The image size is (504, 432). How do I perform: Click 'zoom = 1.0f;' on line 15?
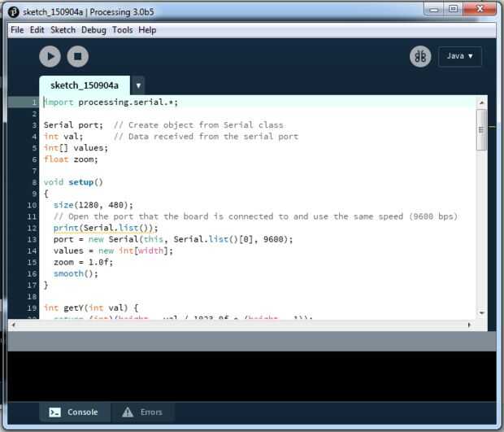click(83, 262)
